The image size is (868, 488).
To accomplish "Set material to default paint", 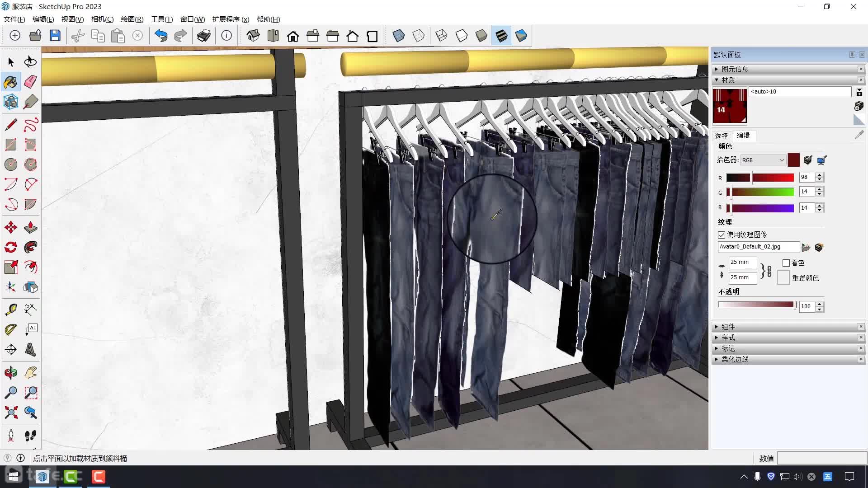I will [x=859, y=119].
